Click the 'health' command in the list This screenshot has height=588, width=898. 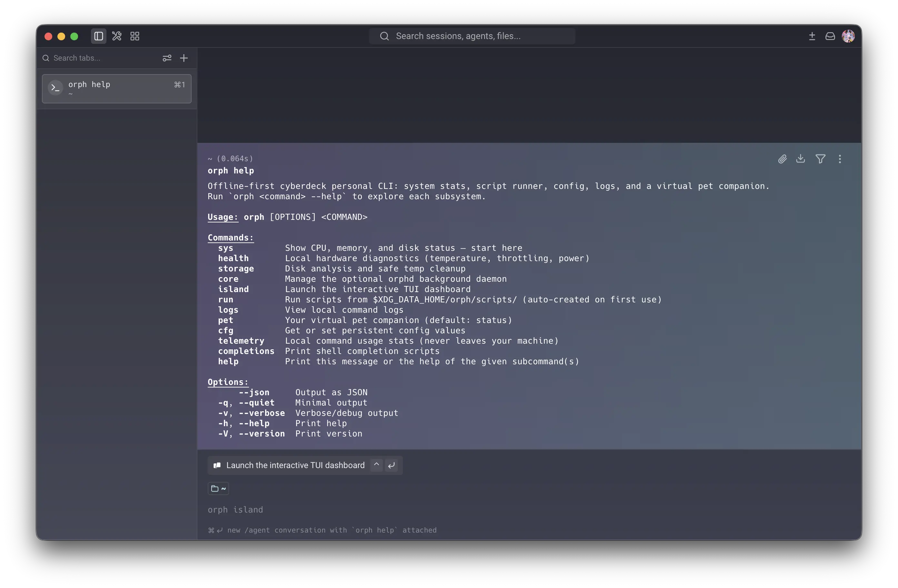tap(233, 258)
